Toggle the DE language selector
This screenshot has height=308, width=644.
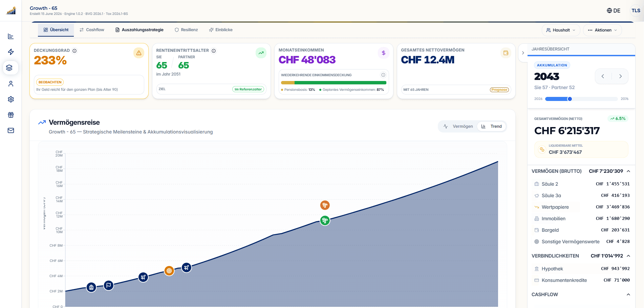[x=614, y=11]
